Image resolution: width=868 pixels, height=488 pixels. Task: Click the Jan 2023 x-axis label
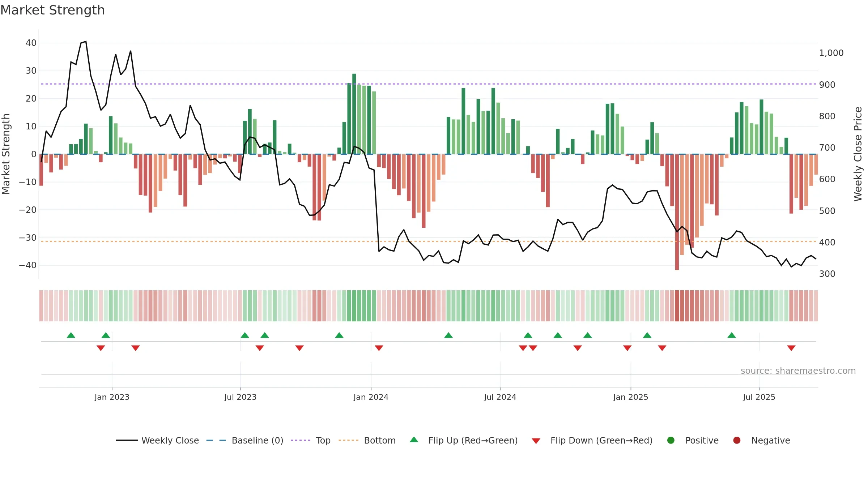click(x=112, y=397)
